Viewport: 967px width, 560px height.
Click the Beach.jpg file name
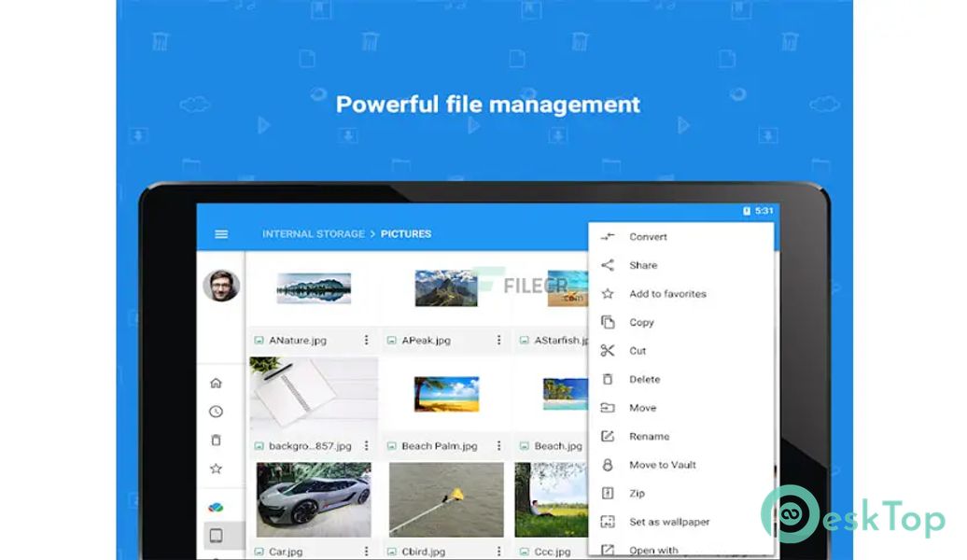click(x=558, y=445)
